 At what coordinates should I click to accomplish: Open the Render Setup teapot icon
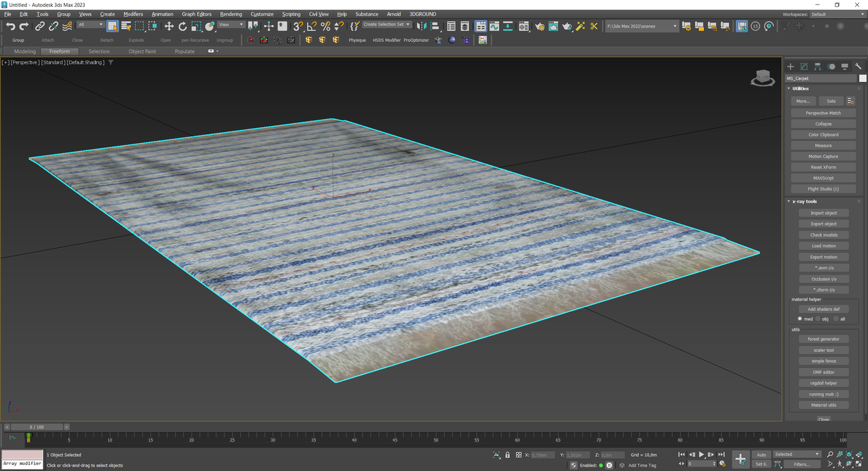(539, 26)
